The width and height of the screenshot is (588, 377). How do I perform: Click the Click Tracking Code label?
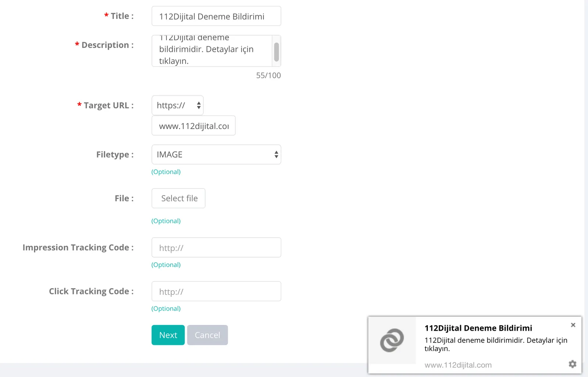pyautogui.click(x=91, y=291)
